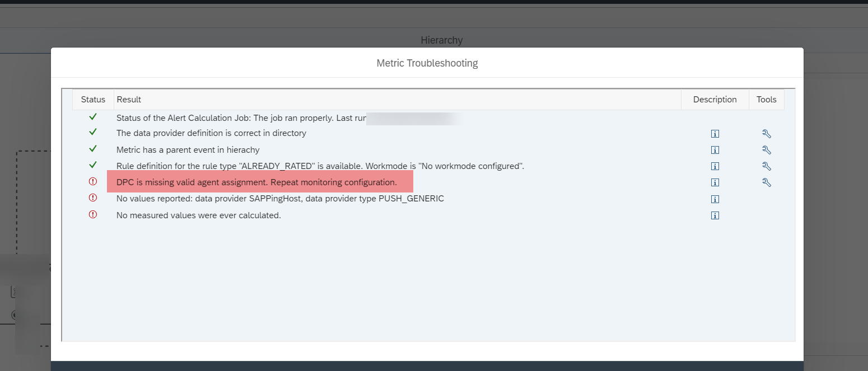Open description for data provider definition row
The width and height of the screenshot is (868, 371).
(x=715, y=134)
